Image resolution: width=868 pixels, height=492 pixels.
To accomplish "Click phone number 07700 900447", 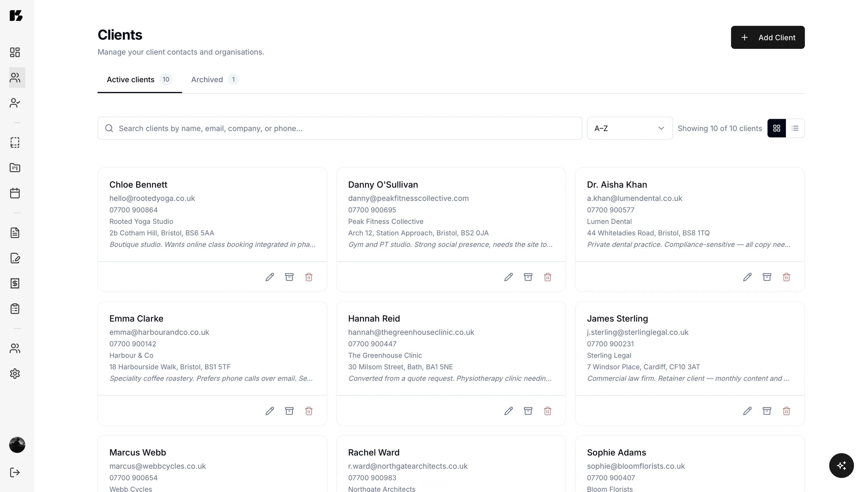I will (372, 344).
